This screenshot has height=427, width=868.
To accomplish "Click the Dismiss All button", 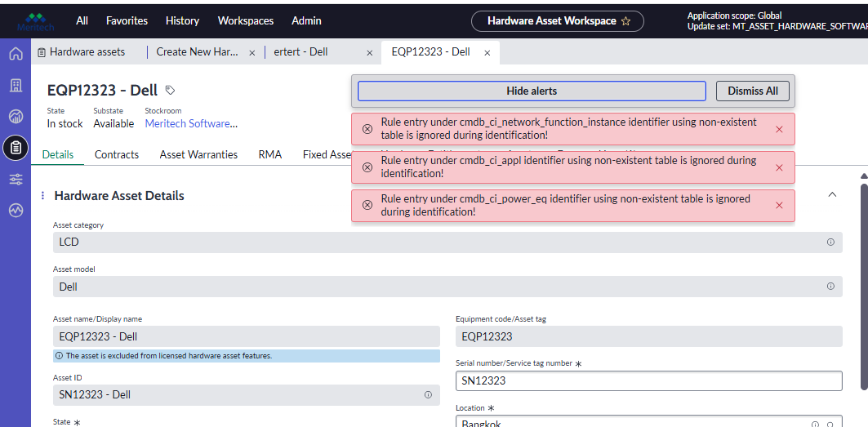I will (x=752, y=91).
